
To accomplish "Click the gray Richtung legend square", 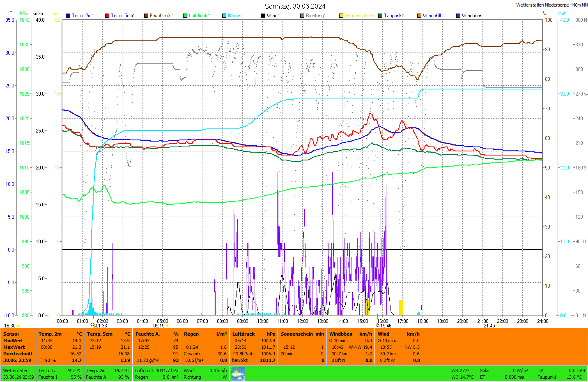I will click(x=302, y=16).
